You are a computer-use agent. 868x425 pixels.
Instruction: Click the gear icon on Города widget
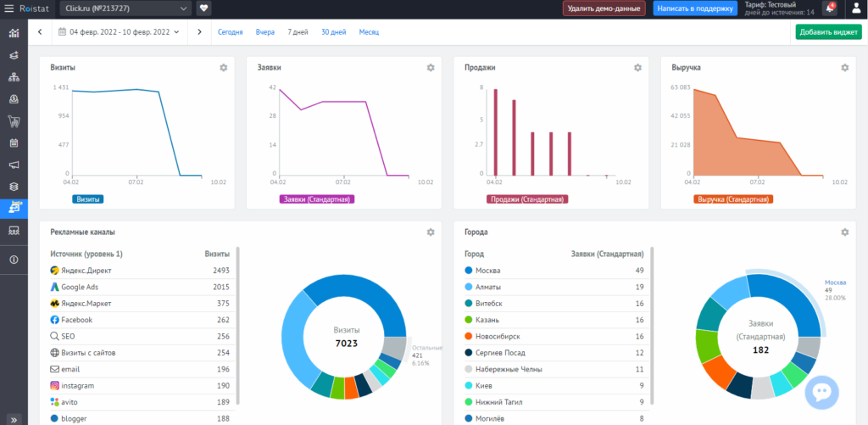pyautogui.click(x=844, y=232)
